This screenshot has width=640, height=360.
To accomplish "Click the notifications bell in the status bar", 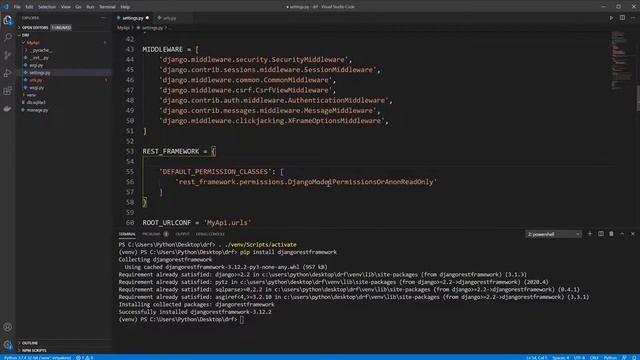I will pos(635,358).
